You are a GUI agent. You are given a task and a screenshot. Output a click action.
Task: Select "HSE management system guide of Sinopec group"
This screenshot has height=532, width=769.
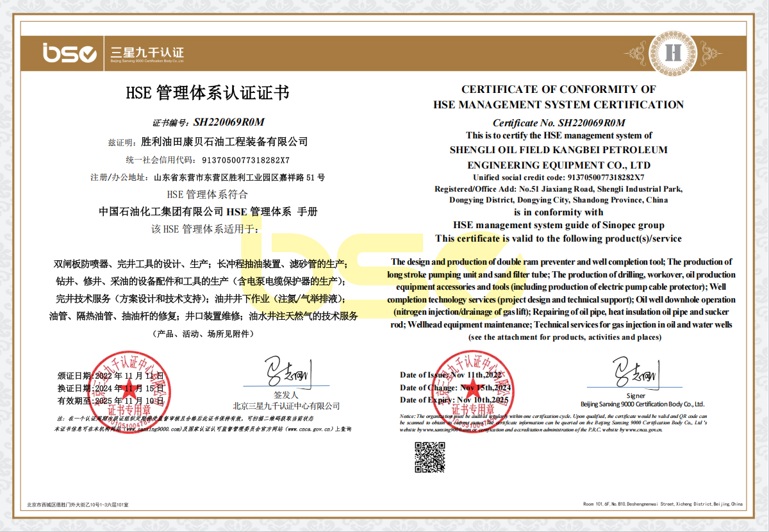click(x=559, y=225)
